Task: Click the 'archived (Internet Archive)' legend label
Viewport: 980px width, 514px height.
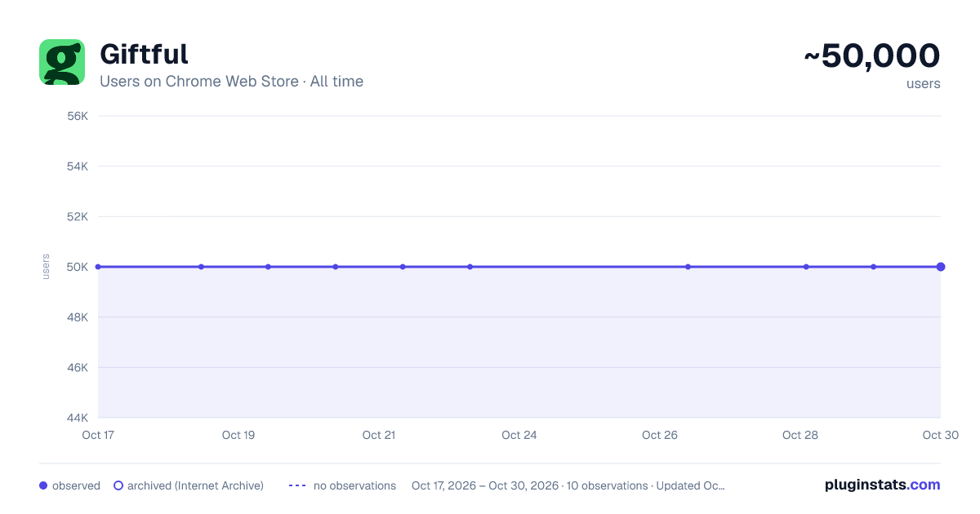Action: tap(195, 485)
